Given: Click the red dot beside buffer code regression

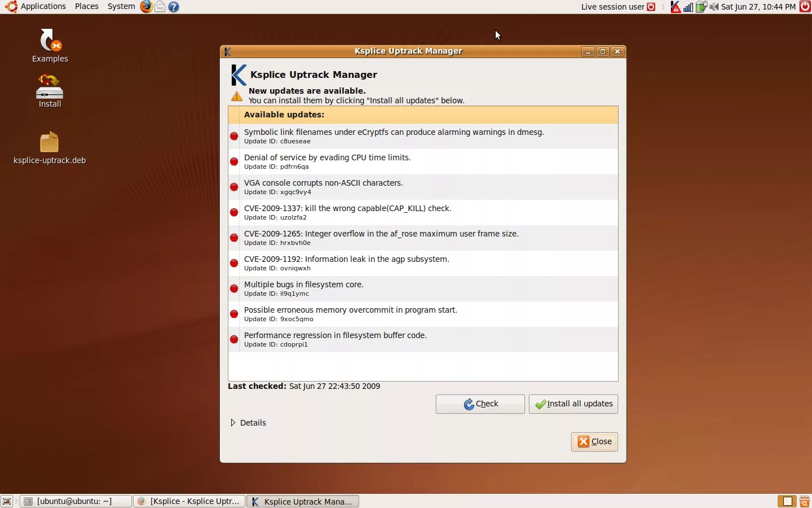Looking at the screenshot, I should 234,339.
